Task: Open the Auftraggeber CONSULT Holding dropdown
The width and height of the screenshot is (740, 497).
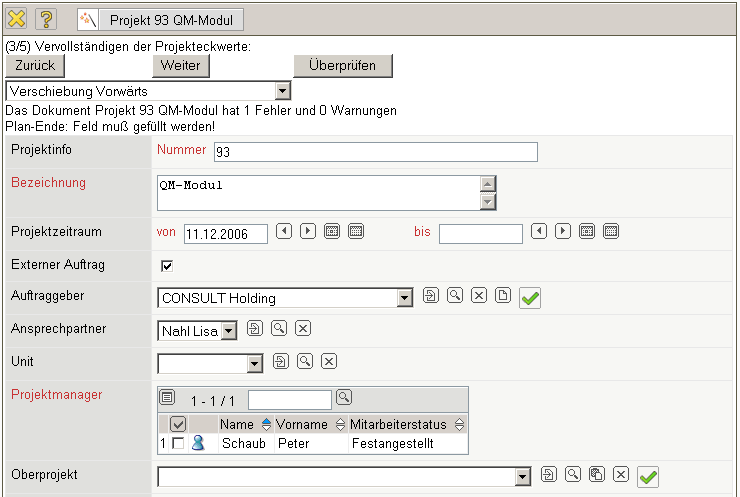Action: click(404, 298)
